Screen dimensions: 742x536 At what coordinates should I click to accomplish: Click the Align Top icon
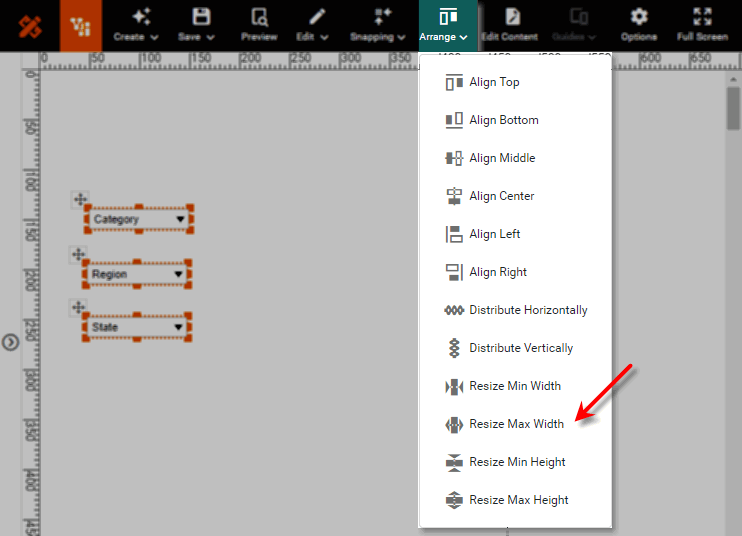pos(454,83)
